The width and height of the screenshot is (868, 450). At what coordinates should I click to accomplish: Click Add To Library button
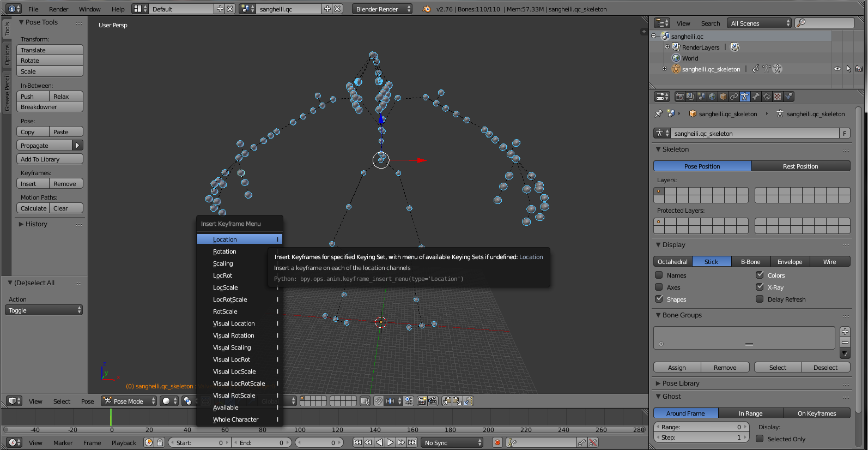click(50, 159)
